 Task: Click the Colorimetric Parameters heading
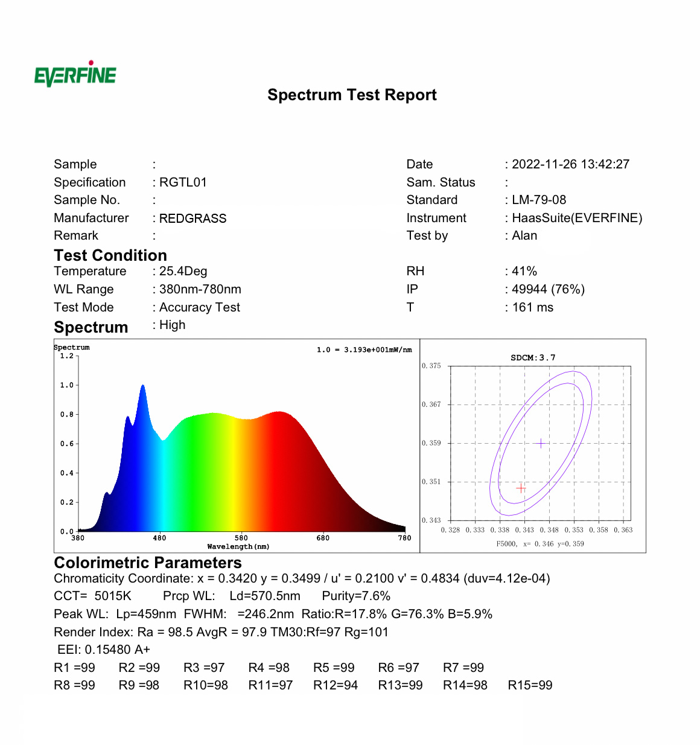click(148, 563)
